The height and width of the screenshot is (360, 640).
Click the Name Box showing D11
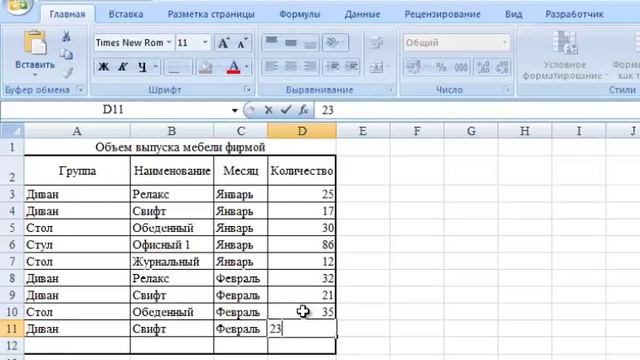(x=113, y=109)
